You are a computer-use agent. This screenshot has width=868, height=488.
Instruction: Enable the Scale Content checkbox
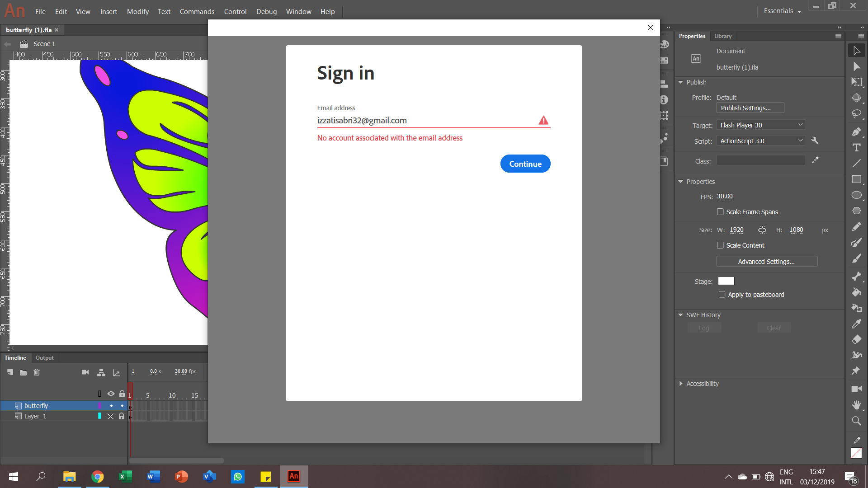point(721,245)
